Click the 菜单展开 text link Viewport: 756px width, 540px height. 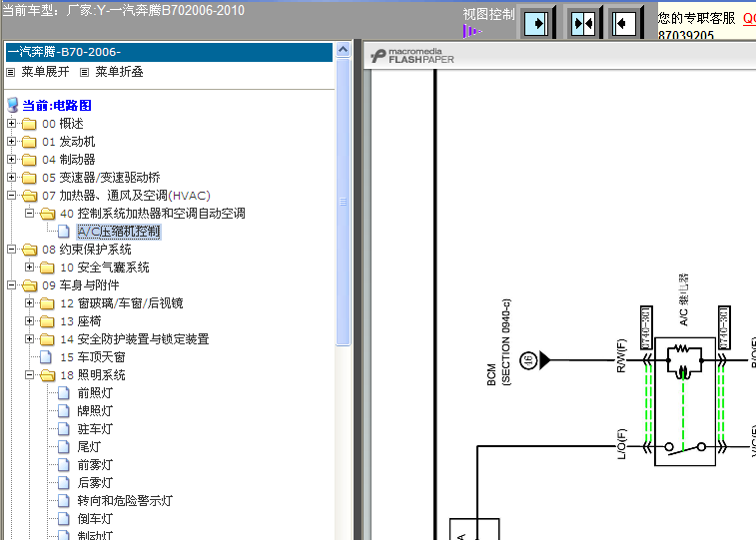point(45,72)
